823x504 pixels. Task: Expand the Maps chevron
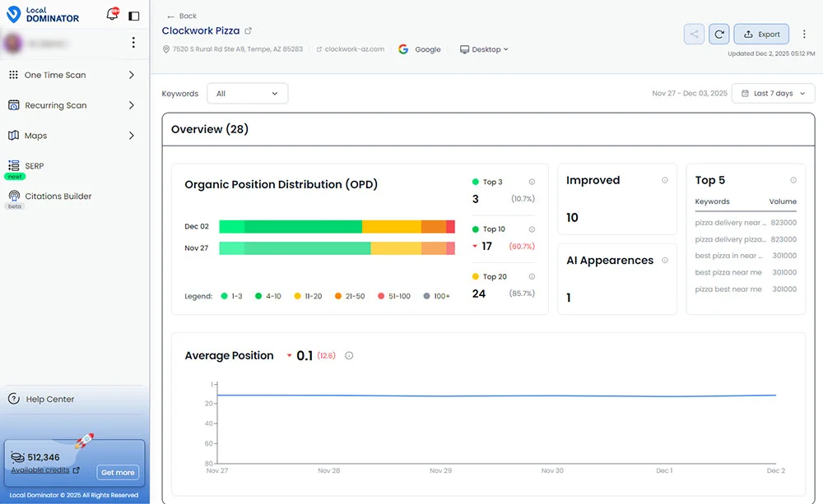coord(131,136)
